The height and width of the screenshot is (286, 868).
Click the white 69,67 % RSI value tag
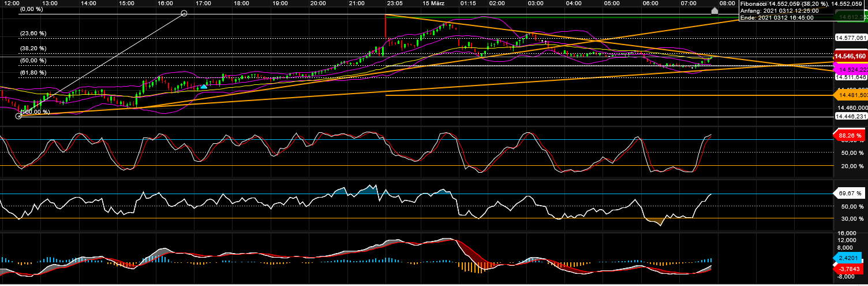coord(850,193)
